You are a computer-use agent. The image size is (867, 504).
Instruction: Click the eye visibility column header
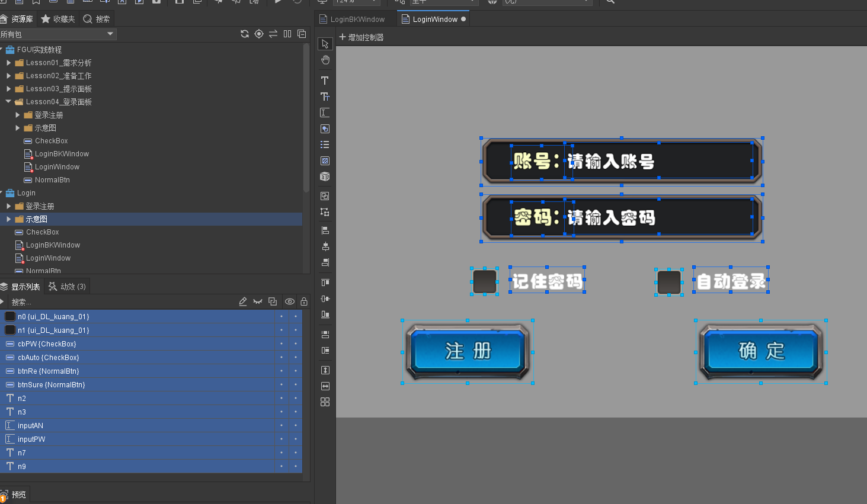[289, 302]
